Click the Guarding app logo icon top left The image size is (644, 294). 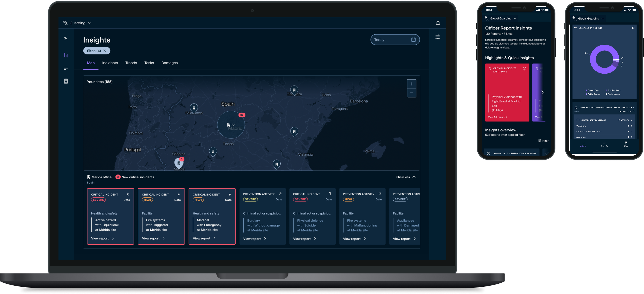[x=65, y=23]
